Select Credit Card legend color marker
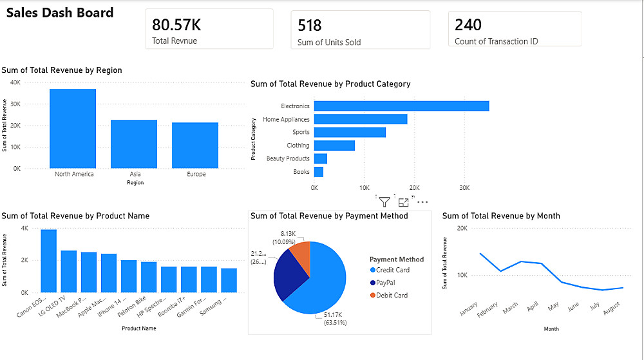 coord(372,270)
